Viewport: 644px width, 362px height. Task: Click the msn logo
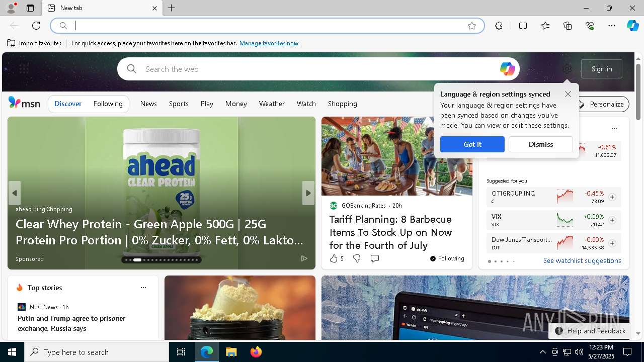[24, 103]
